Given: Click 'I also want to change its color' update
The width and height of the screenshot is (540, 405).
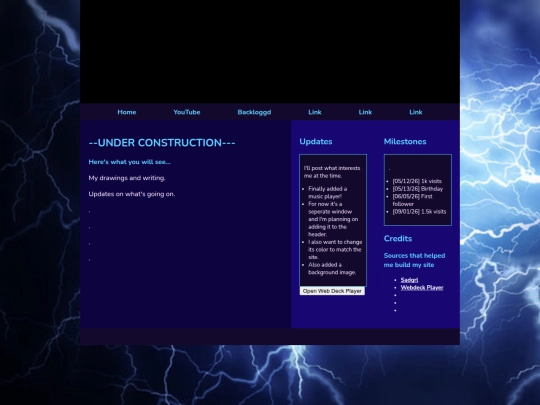Looking at the screenshot, I should tap(335, 250).
